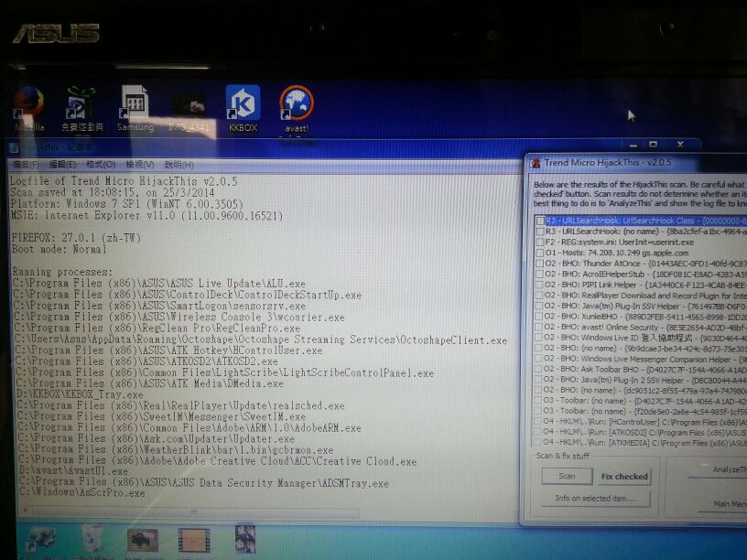The image size is (747, 560).
Task: Launch the avast! desktop shortcut
Action: coord(297,109)
